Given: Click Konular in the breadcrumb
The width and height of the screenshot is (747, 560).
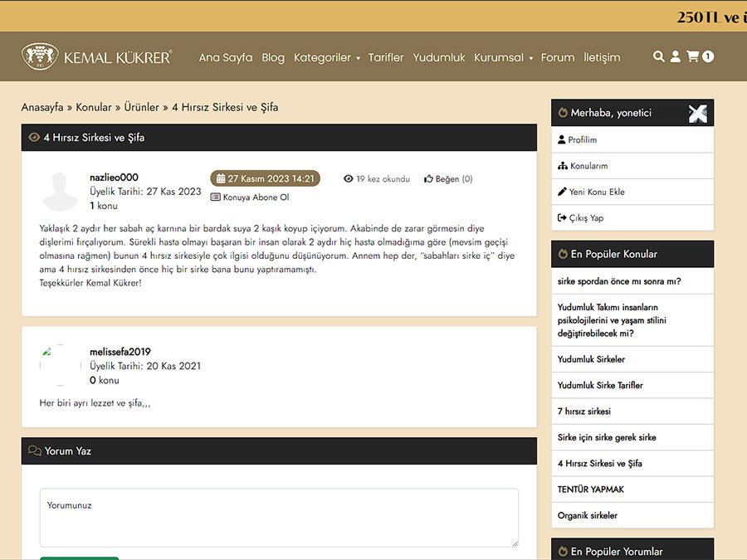Looking at the screenshot, I should 94,107.
